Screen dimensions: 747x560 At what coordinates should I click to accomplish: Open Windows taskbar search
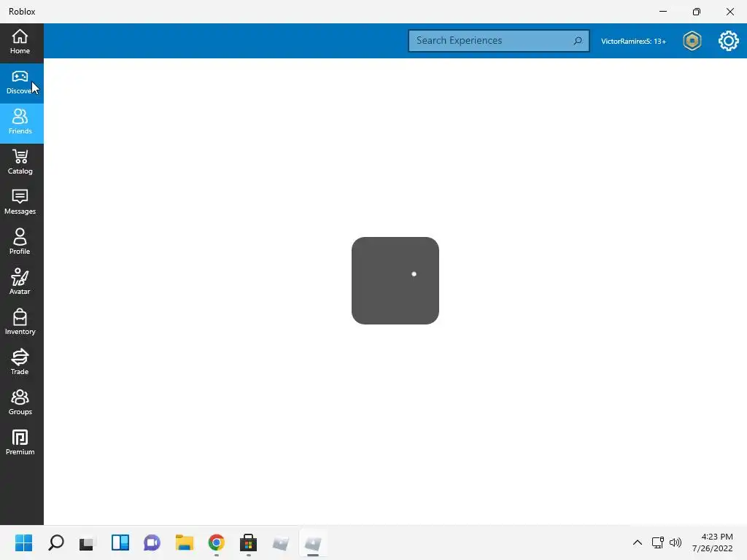[x=55, y=542]
